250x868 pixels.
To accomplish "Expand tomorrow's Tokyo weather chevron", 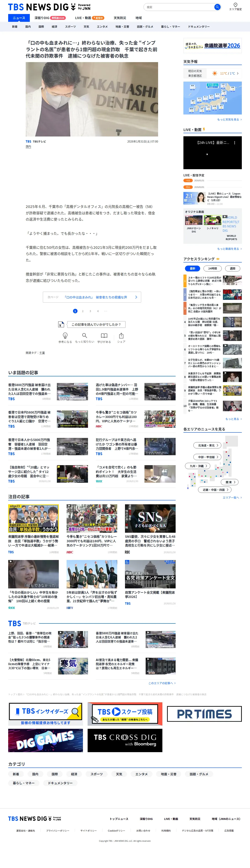I will 238,73.
